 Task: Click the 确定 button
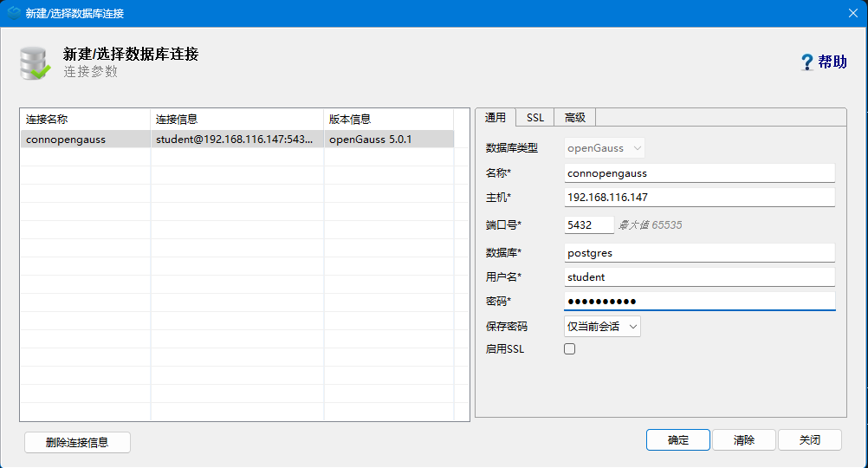[678, 439]
